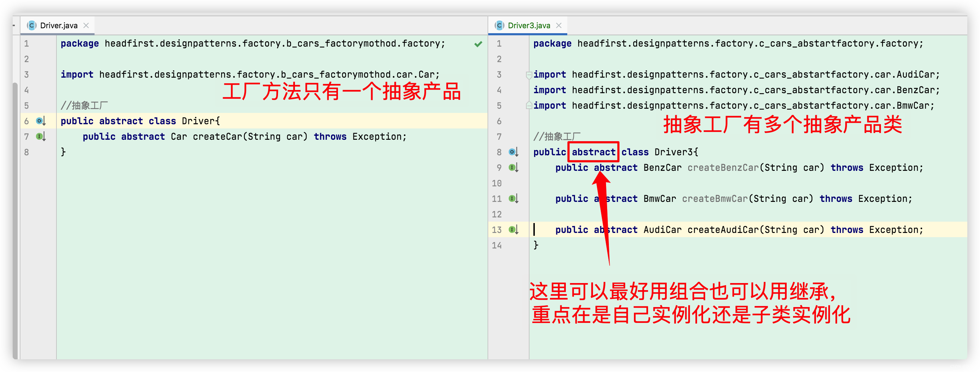Click 'public abstract class Driver{' declaration
980x372 pixels.
point(140,121)
